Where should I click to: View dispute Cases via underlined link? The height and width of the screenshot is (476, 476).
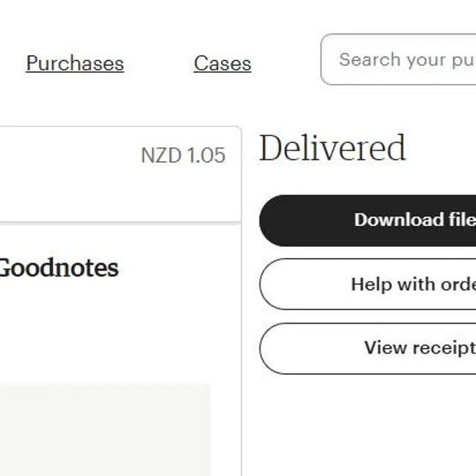pyautogui.click(x=222, y=63)
